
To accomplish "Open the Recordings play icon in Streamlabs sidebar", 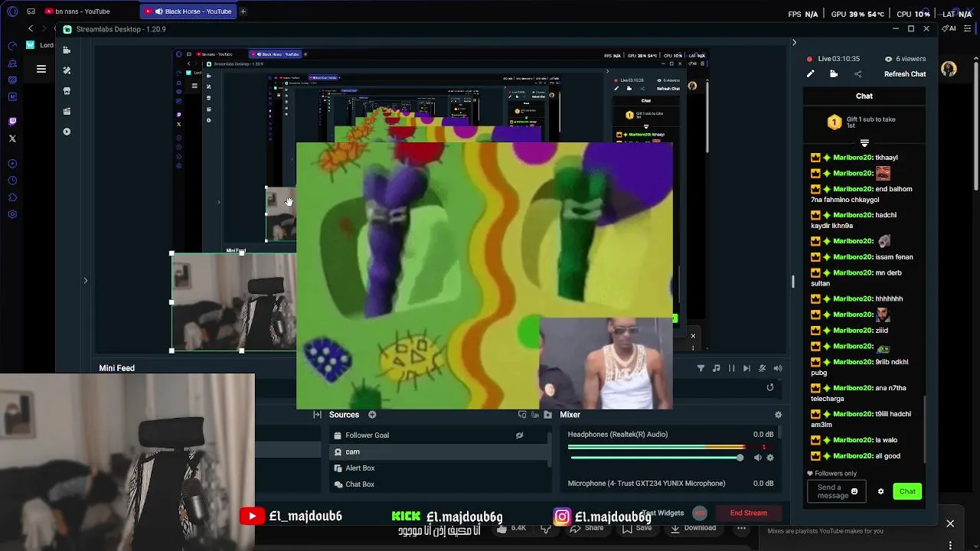I will pos(67,132).
